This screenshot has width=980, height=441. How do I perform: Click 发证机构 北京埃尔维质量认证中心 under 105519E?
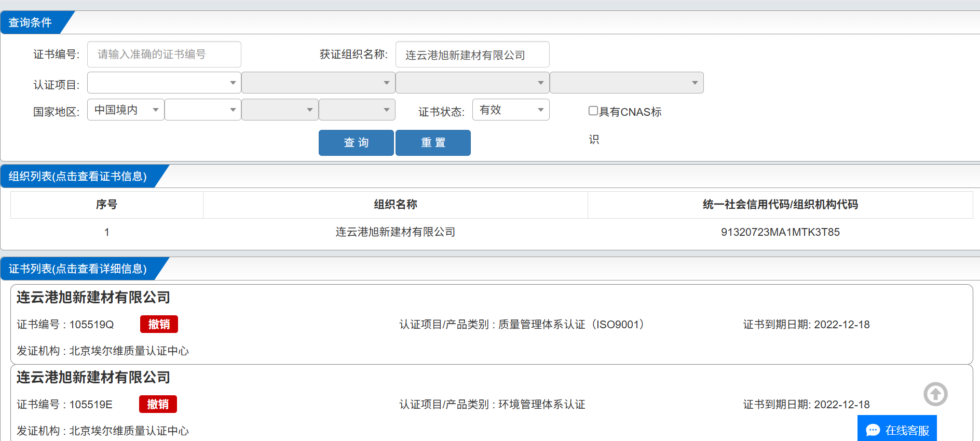(x=103, y=431)
